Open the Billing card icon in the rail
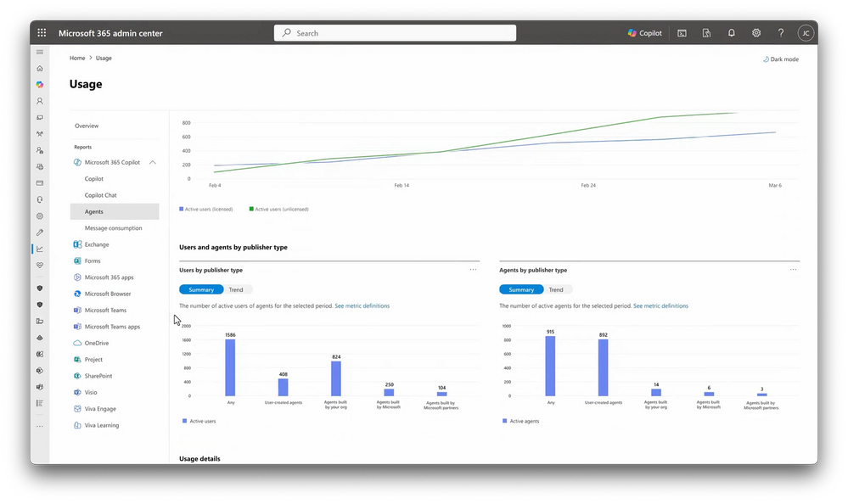Screen dimensions: 848x504 click(40, 183)
